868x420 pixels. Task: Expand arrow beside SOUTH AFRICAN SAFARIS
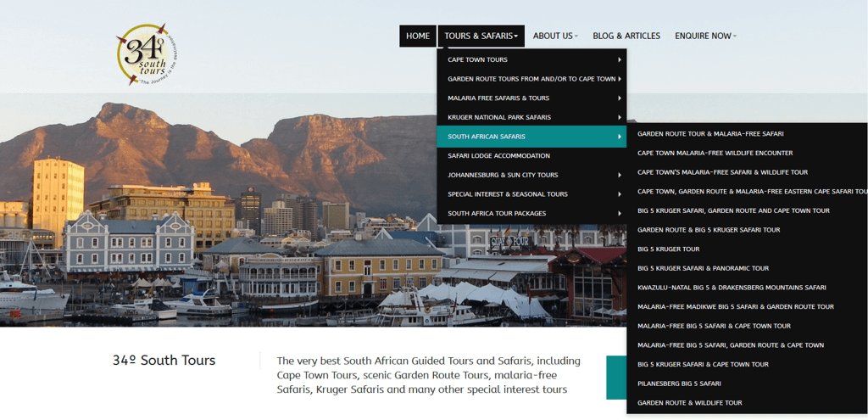[x=620, y=137]
